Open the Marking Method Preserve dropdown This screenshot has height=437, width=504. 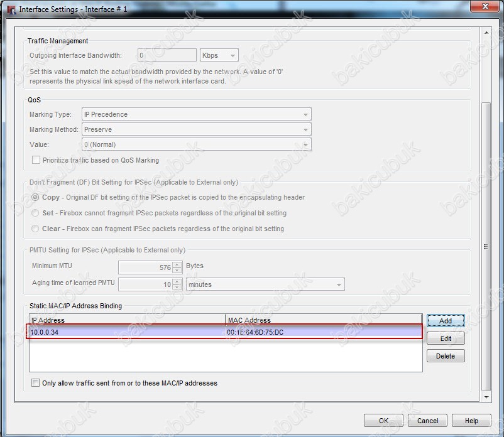[197, 129]
